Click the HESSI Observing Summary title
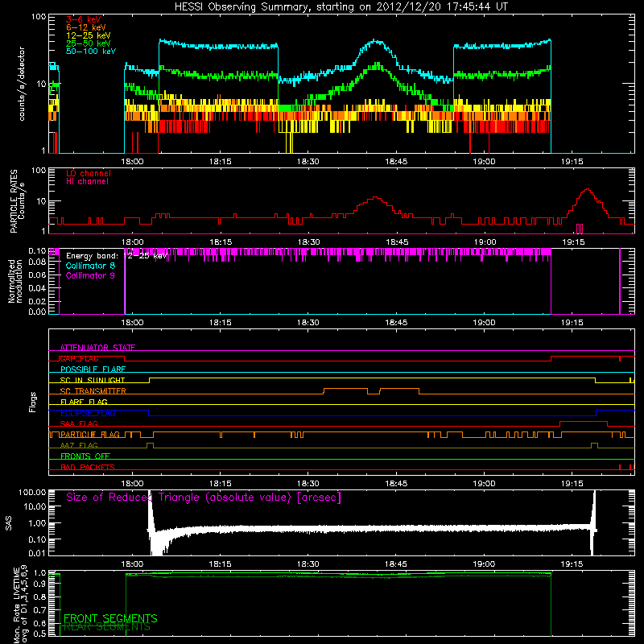 341,6
